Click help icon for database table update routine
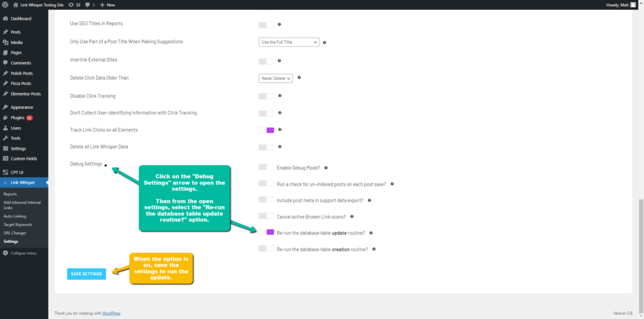 (371, 233)
